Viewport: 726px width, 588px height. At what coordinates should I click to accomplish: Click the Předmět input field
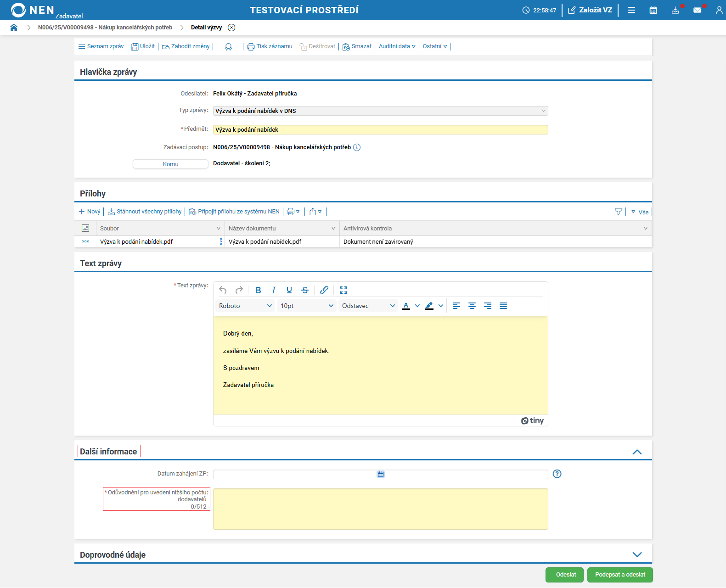click(380, 130)
